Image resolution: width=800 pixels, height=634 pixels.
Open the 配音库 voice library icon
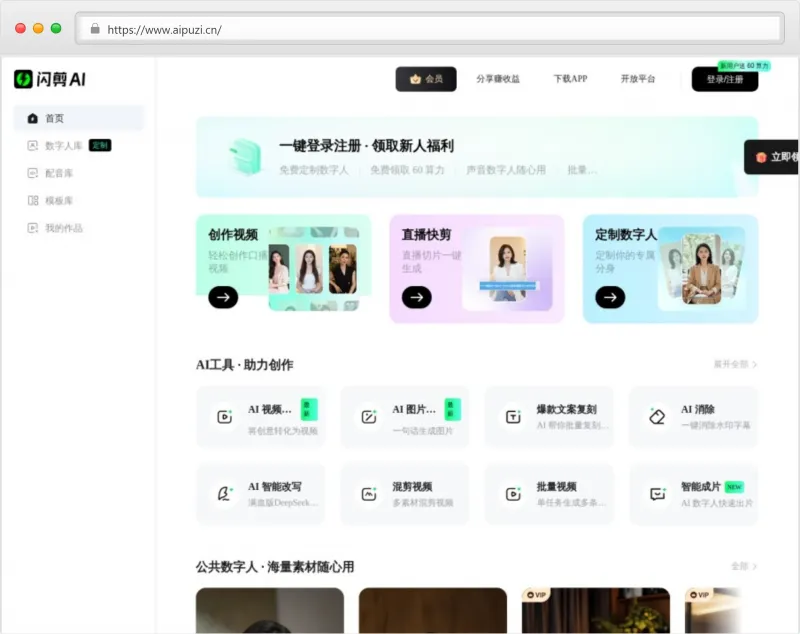point(32,172)
